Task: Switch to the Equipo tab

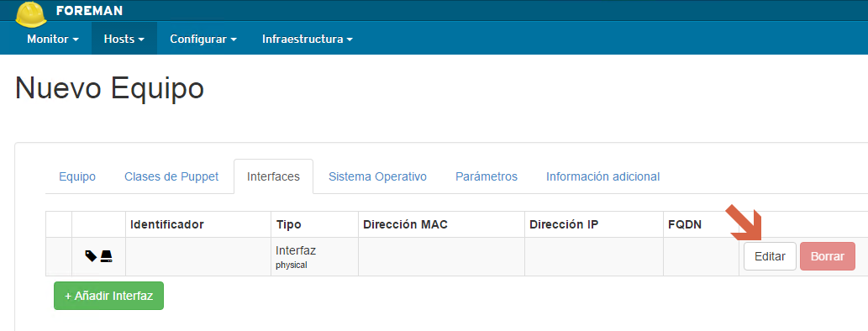Action: click(x=77, y=176)
